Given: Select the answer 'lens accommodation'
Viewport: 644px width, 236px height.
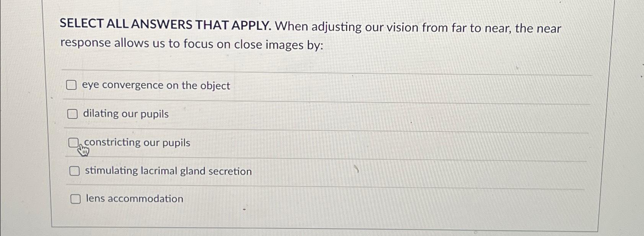Looking at the screenshot, I should tap(134, 199).
